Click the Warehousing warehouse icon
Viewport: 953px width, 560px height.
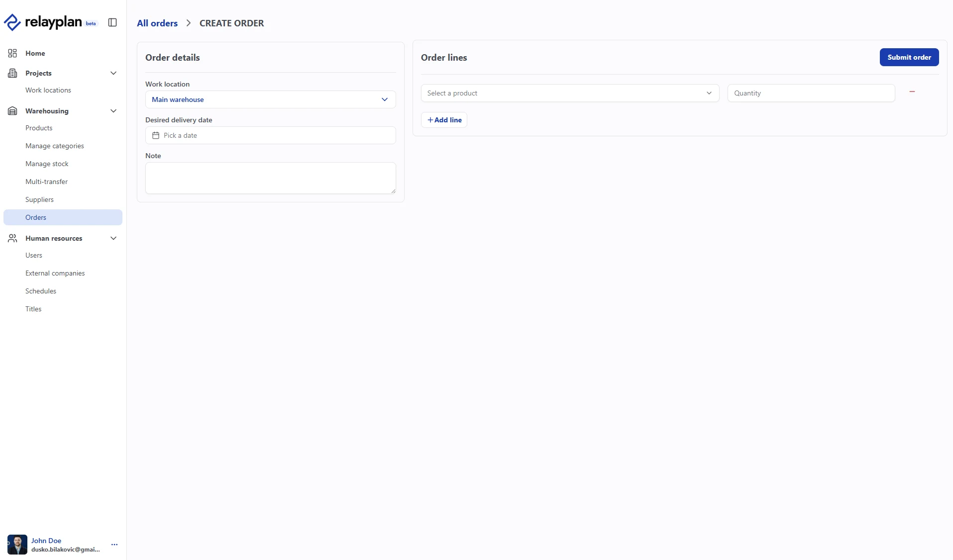[x=12, y=111]
